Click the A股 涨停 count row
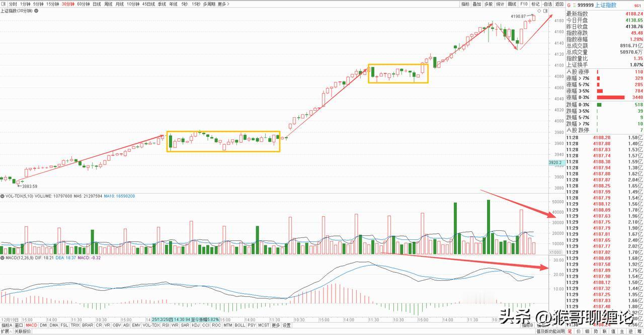 click(x=605, y=72)
